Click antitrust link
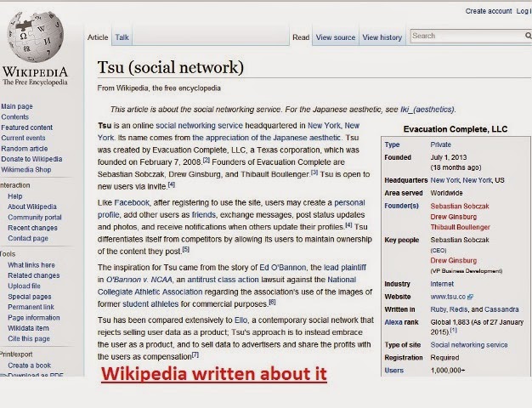 (x=201, y=280)
